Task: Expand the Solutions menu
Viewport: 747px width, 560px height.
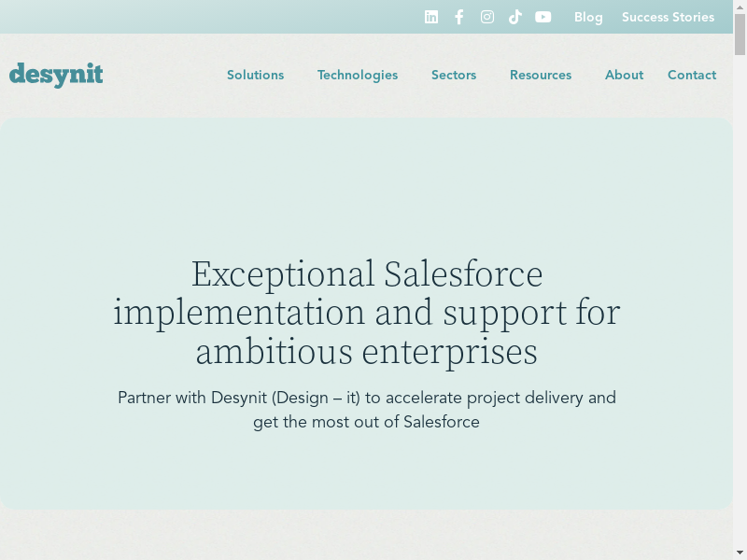Action: [255, 75]
